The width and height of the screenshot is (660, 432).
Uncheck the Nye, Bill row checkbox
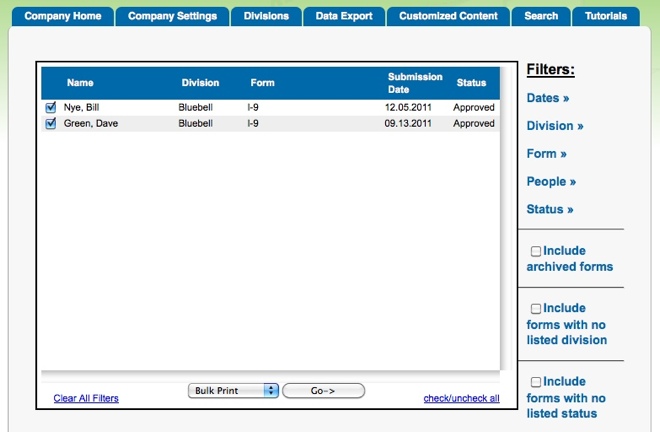click(x=51, y=107)
